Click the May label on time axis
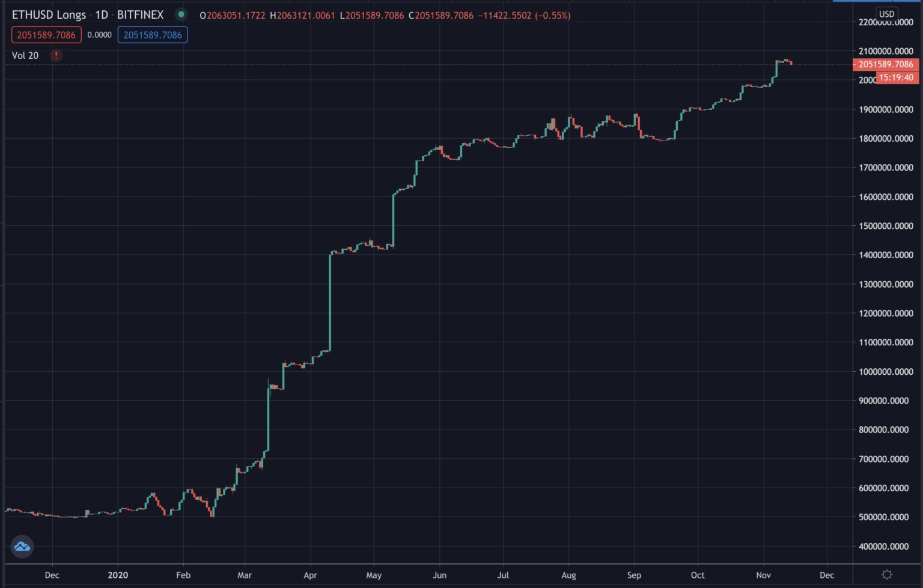The height and width of the screenshot is (588, 923). click(x=374, y=575)
